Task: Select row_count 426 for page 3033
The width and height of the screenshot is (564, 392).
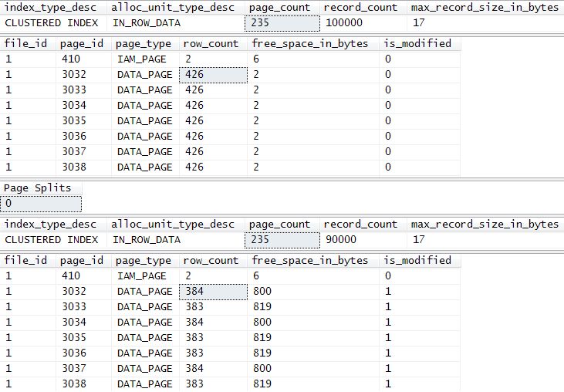Action: pyautogui.click(x=213, y=90)
